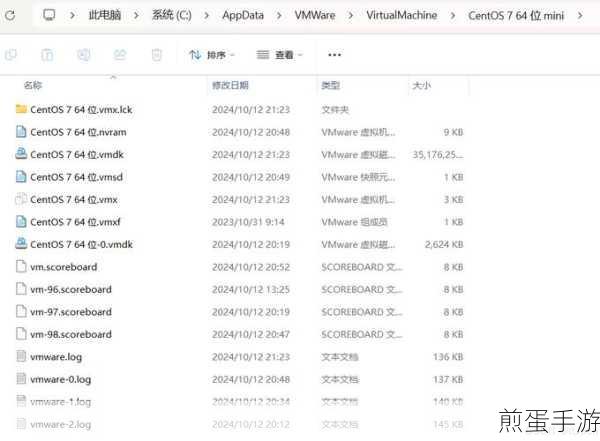Click 系统 (C:) in the breadcrumb path
This screenshot has width=600, height=441.
pyautogui.click(x=171, y=15)
